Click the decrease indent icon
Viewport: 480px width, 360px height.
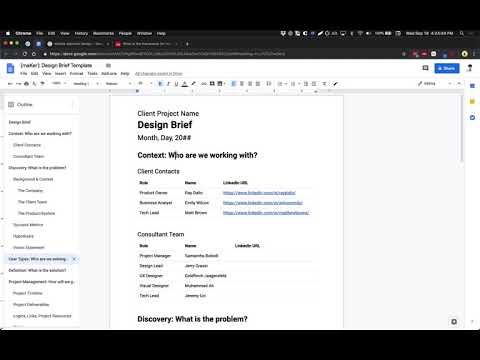point(306,84)
